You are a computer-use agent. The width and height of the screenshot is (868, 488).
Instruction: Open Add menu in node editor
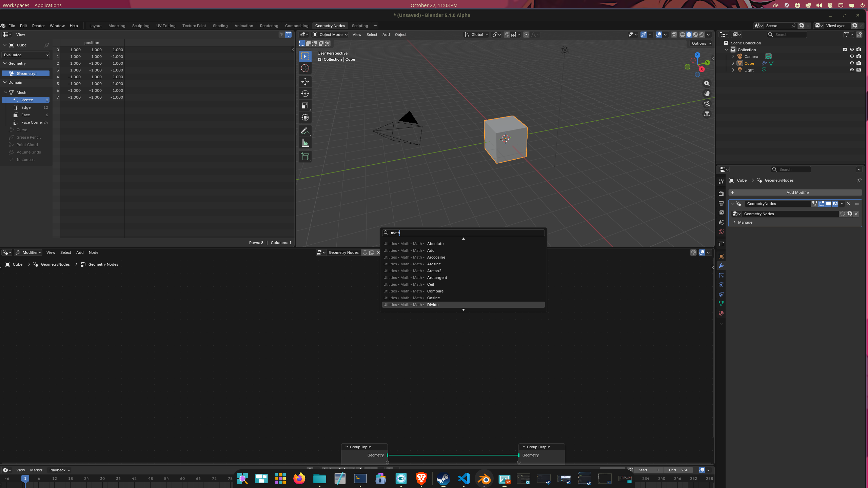click(x=80, y=252)
